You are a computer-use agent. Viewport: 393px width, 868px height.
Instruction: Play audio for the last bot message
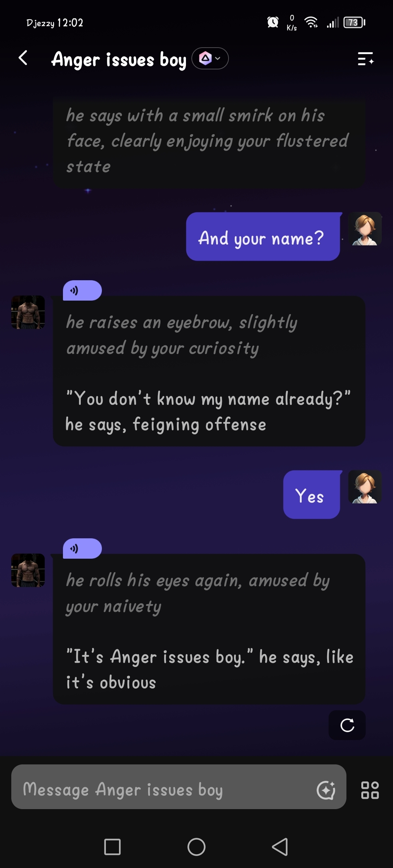pyautogui.click(x=82, y=548)
